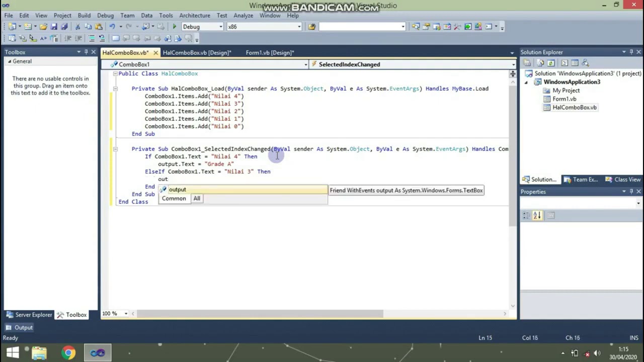This screenshot has height=362, width=644.
Task: Open File Explorer from the taskbar
Action: click(x=39, y=352)
